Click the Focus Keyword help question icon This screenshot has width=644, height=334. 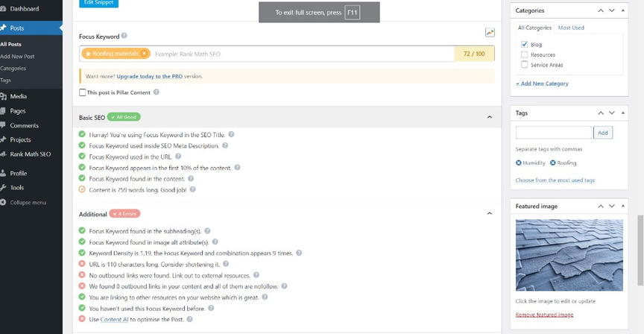coord(124,36)
